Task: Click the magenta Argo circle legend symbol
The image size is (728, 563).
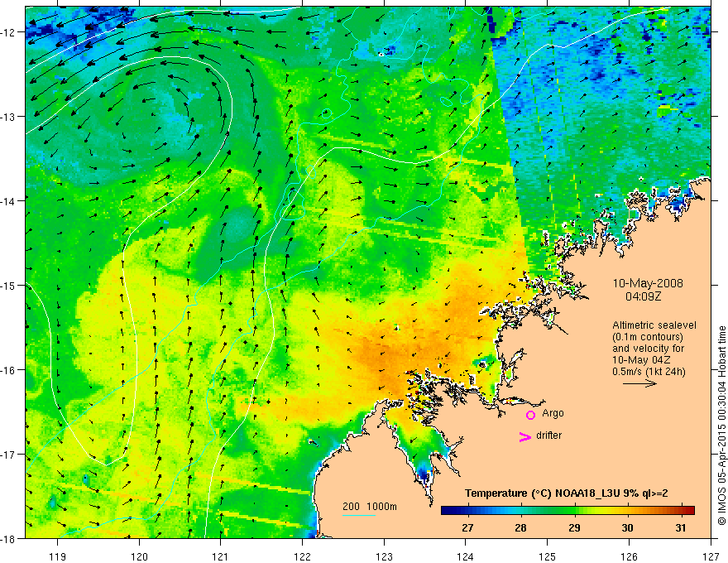Action: 530,415
